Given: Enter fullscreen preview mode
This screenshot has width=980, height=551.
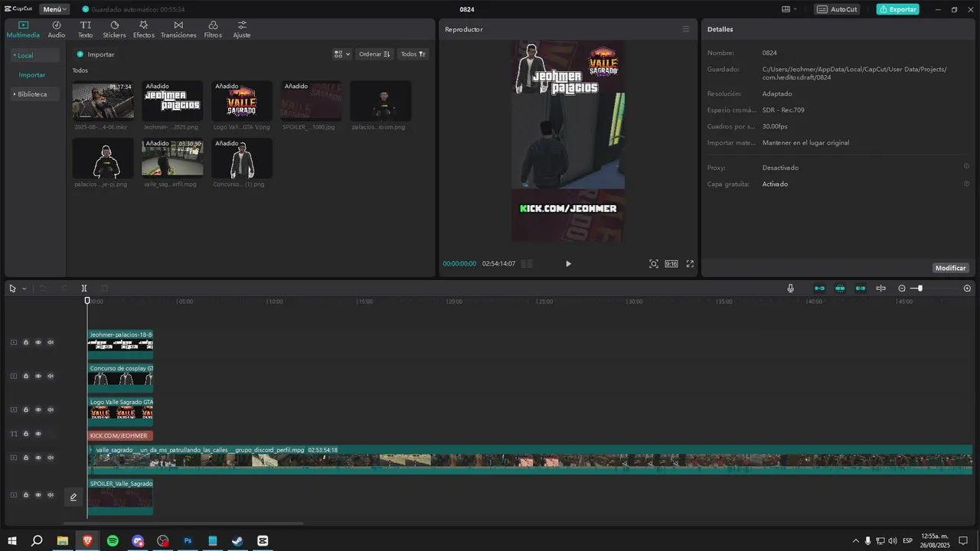Looking at the screenshot, I should pyautogui.click(x=690, y=263).
